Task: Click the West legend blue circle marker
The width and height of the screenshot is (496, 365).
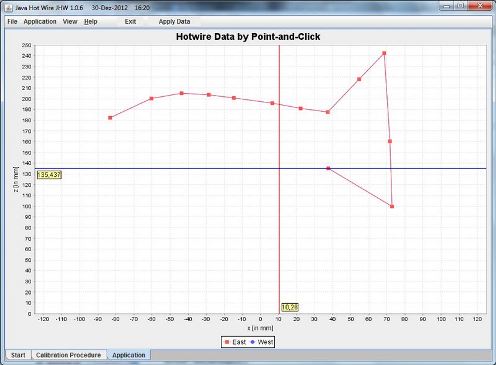Action: tap(253, 342)
